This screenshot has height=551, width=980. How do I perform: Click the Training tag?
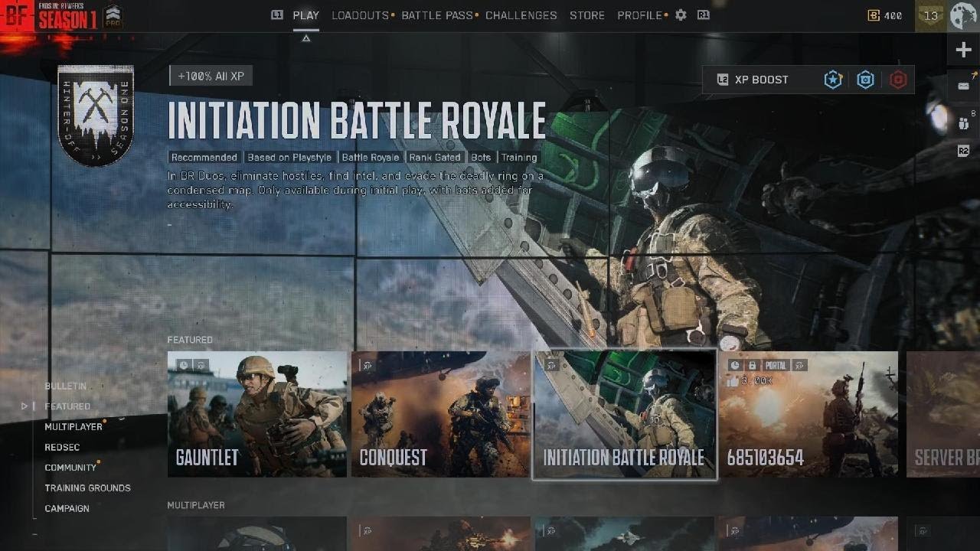pyautogui.click(x=519, y=158)
